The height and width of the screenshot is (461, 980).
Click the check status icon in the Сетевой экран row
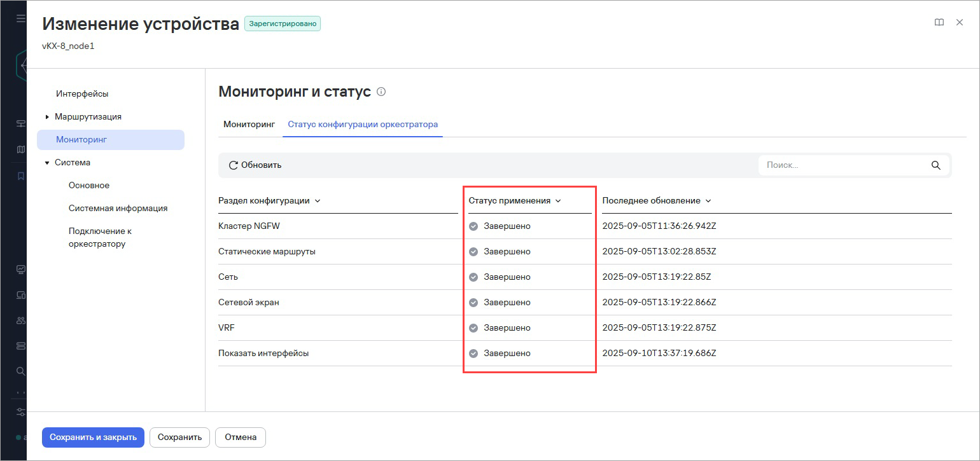coord(473,303)
